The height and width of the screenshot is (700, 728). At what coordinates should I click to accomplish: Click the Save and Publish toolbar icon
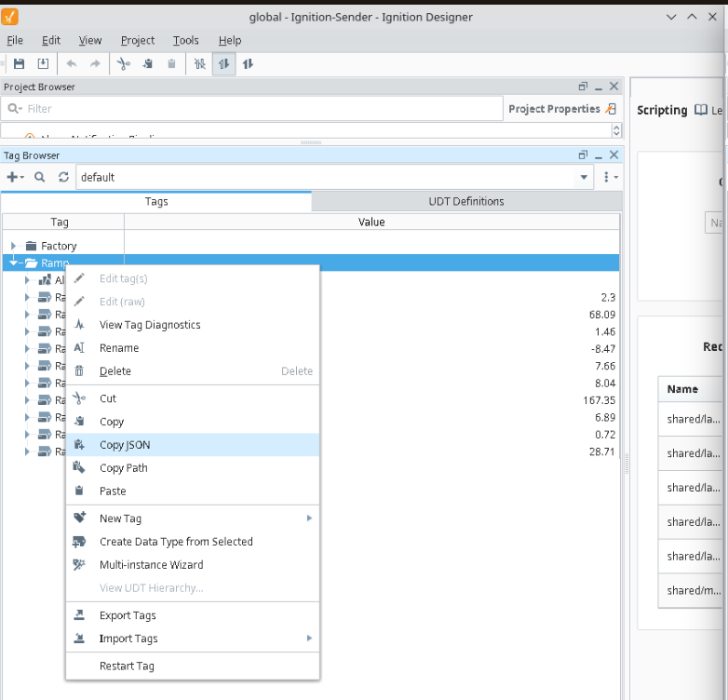43,63
